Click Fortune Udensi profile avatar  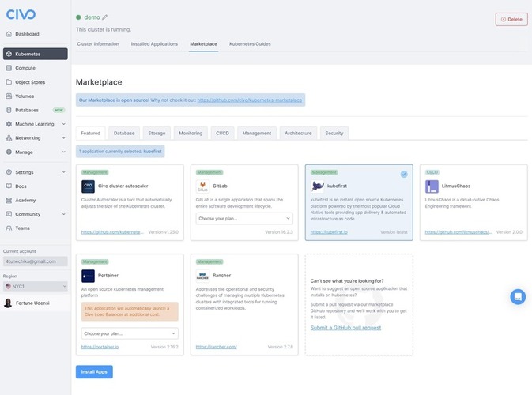[x=8, y=303]
